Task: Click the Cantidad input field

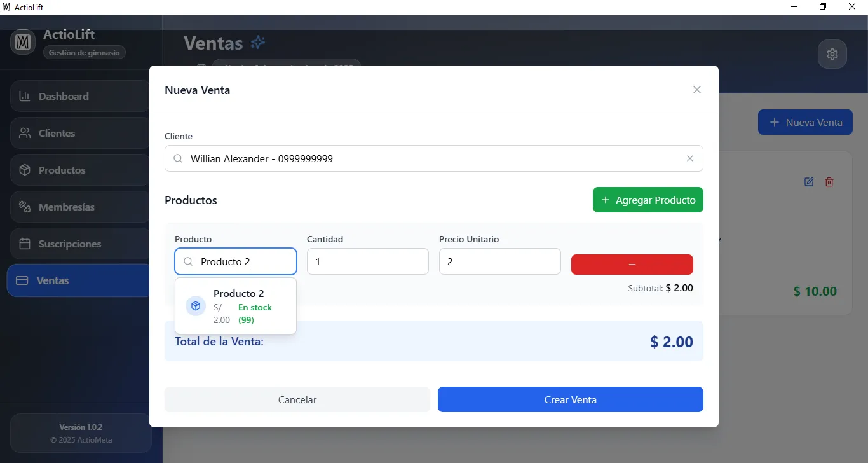Action: [367, 261]
